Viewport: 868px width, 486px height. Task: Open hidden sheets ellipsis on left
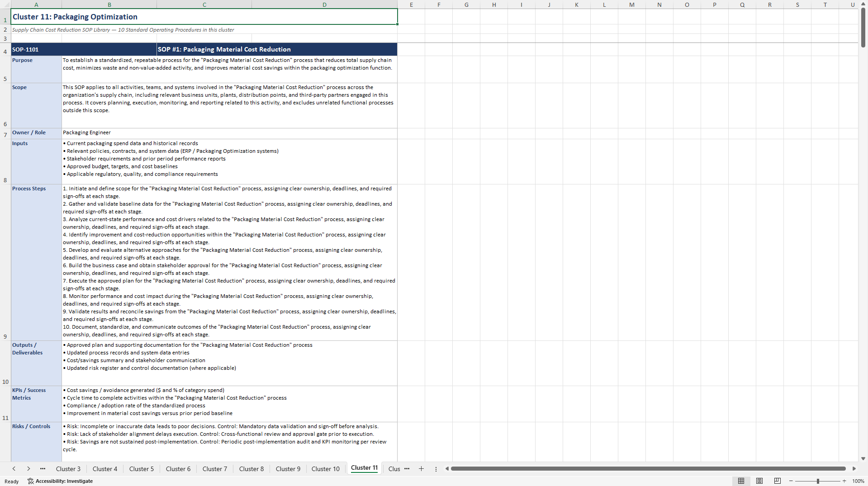click(43, 469)
